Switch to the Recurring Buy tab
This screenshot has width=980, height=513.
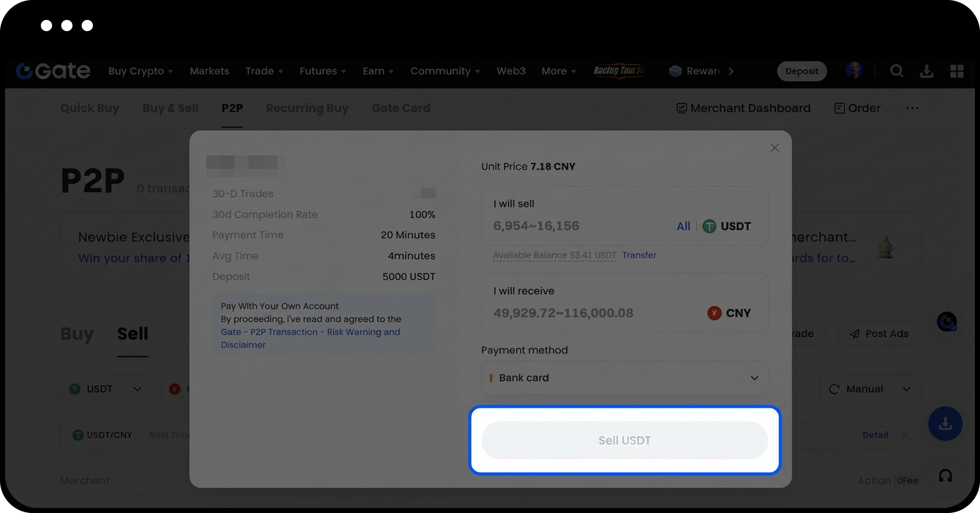(307, 108)
